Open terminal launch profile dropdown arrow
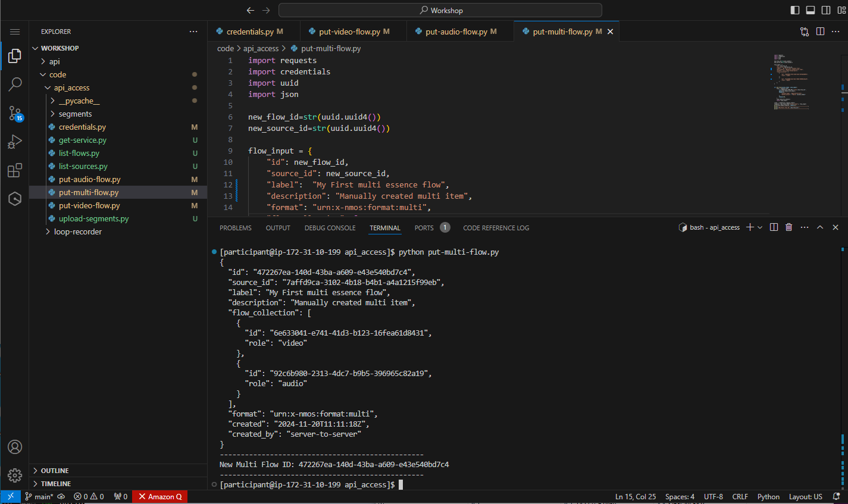 point(760,227)
